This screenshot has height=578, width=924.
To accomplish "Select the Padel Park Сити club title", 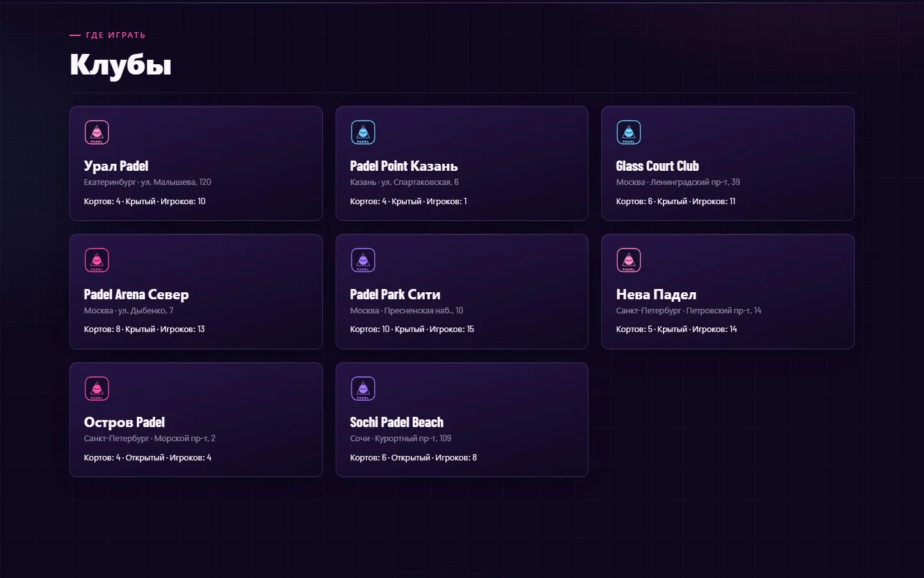I will pos(395,295).
